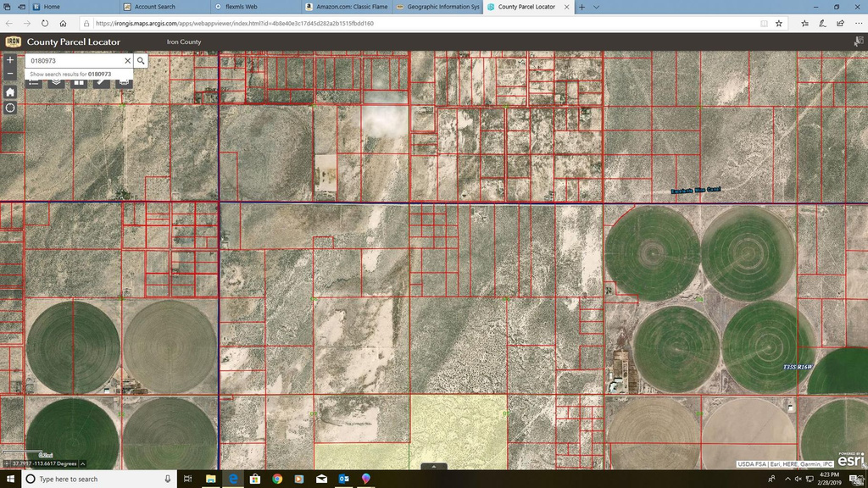
Task: Open the layer list widget
Action: [x=56, y=83]
